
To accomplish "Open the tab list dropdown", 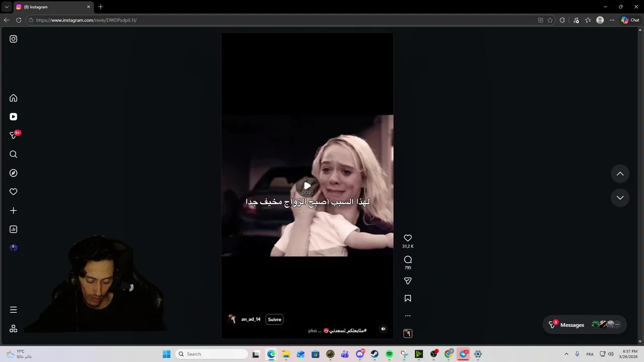I will pos(7,7).
